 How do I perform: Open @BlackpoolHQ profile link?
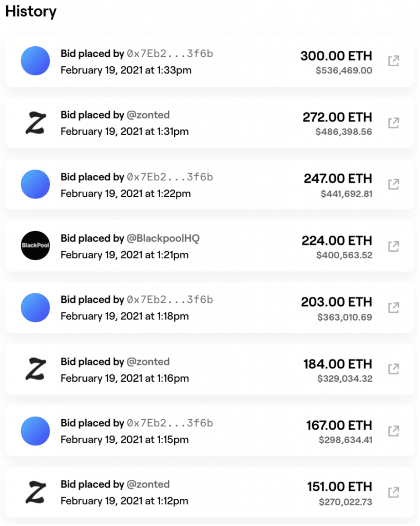(x=163, y=238)
